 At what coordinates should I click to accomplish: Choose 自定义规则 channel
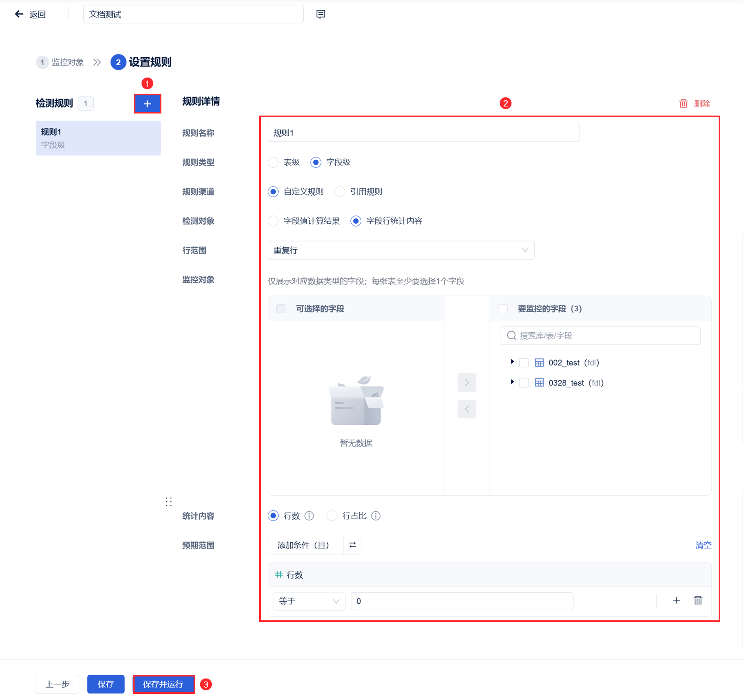click(273, 192)
